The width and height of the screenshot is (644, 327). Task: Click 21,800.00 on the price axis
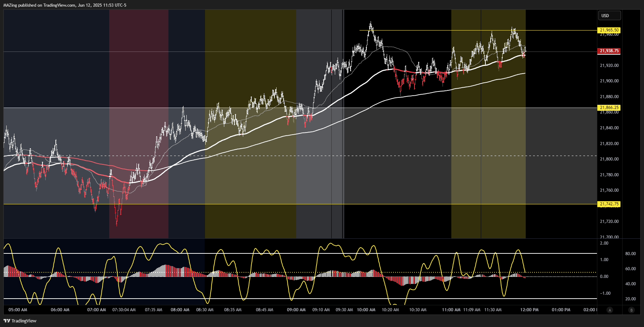[609, 159]
